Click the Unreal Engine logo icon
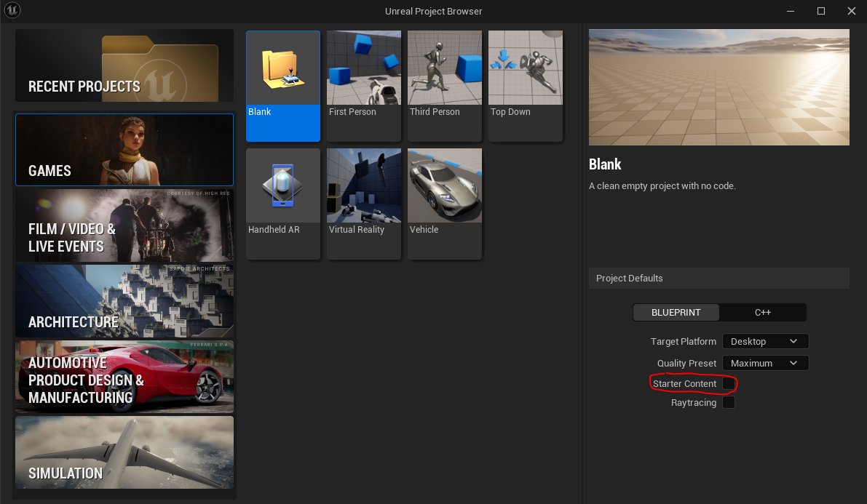 pos(12,11)
